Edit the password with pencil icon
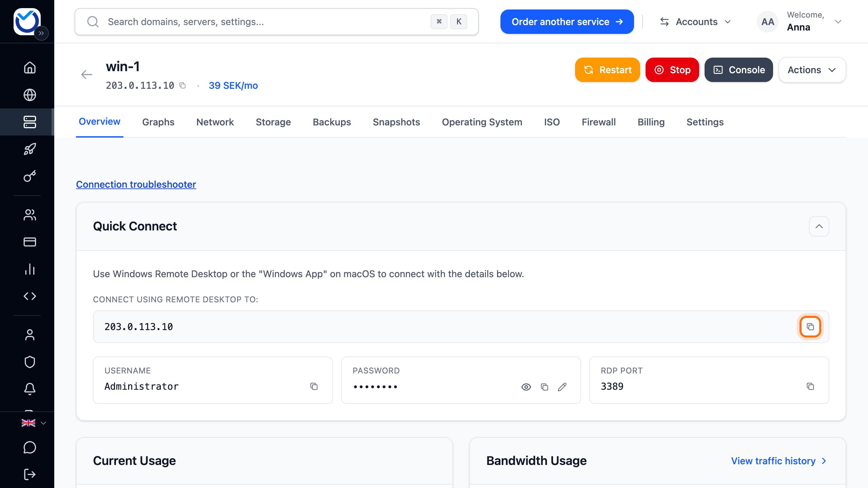The width and height of the screenshot is (868, 488). 562,387
